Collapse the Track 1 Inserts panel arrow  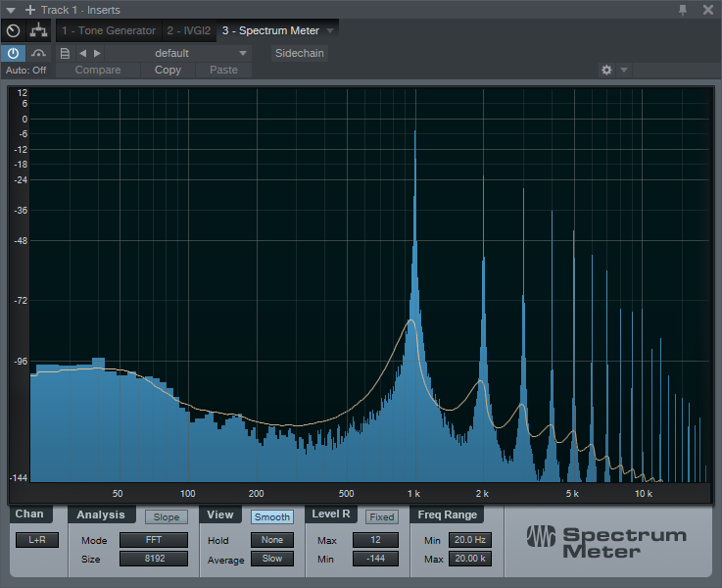11,10
